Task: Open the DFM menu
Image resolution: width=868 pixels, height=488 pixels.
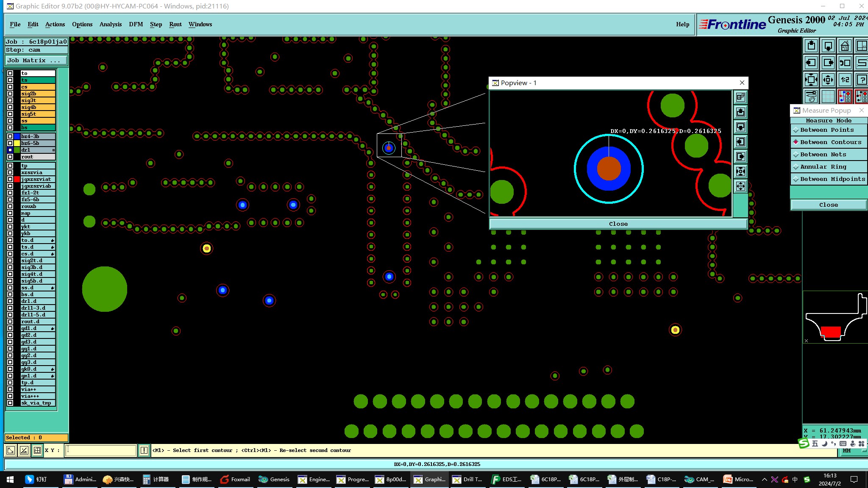Action: pos(136,24)
